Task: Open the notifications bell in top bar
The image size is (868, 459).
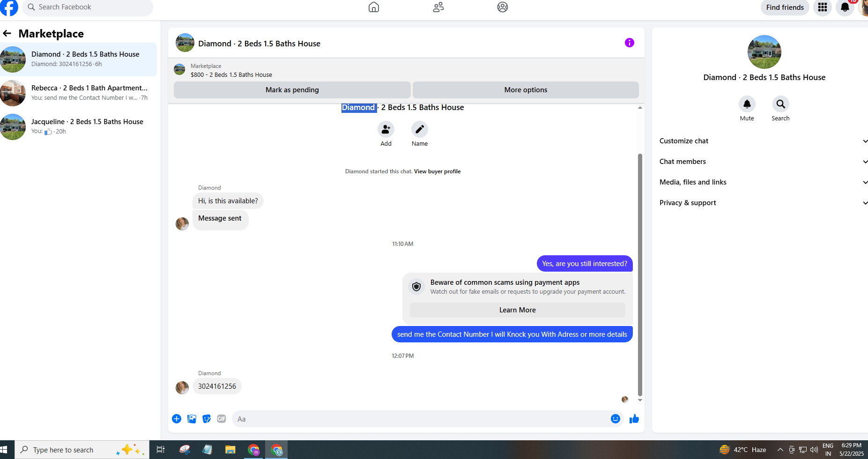Action: 845,7
